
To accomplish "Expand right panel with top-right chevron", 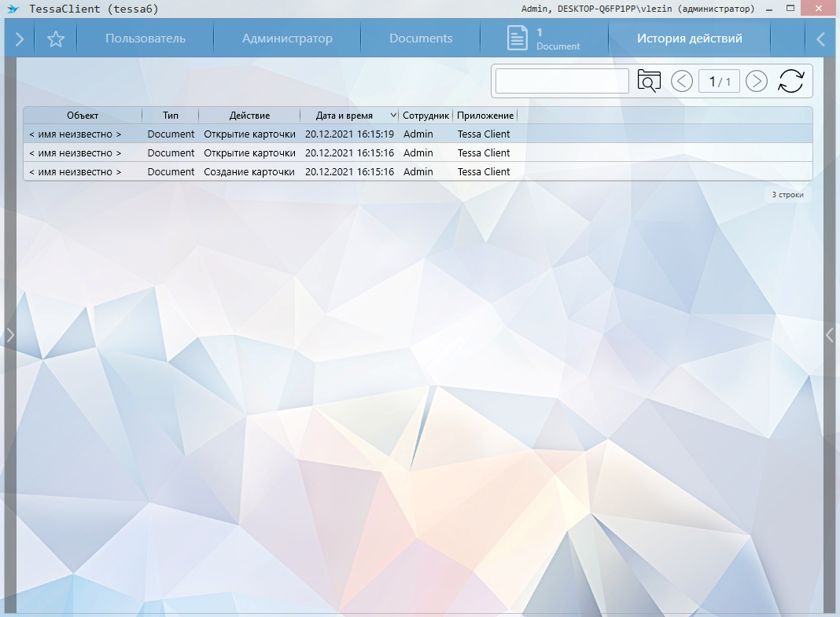I will 820,39.
